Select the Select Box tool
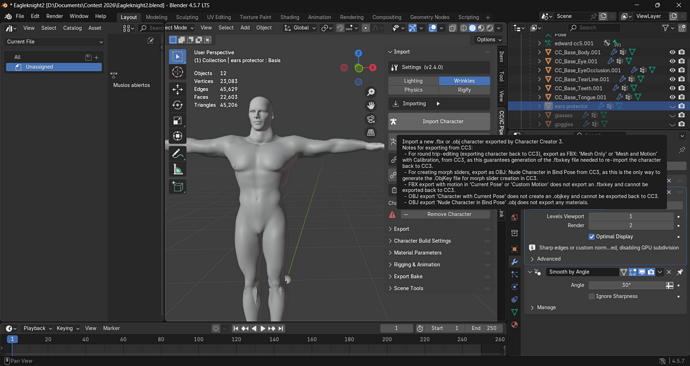This screenshot has width=690, height=366. [x=178, y=57]
